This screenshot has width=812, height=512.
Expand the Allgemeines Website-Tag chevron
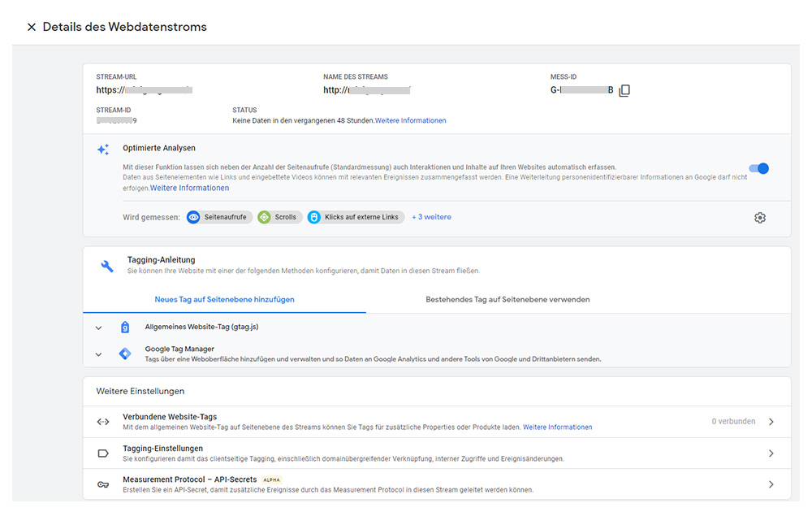(98, 328)
